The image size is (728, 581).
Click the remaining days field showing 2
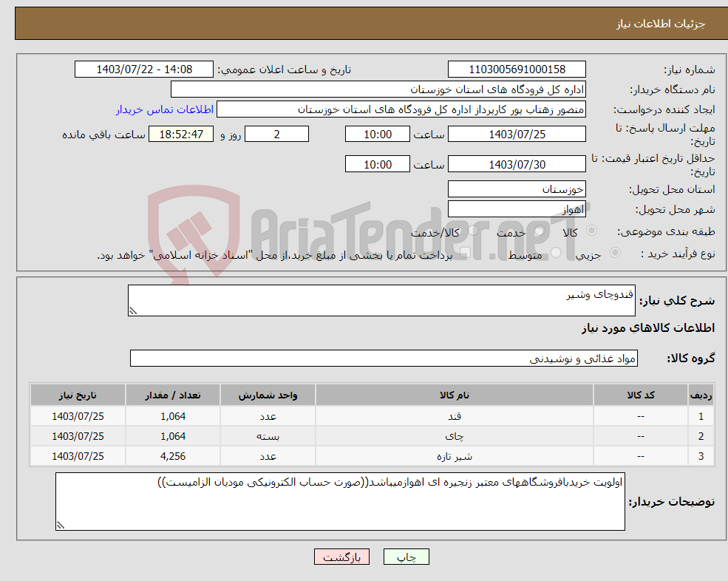coord(276,135)
